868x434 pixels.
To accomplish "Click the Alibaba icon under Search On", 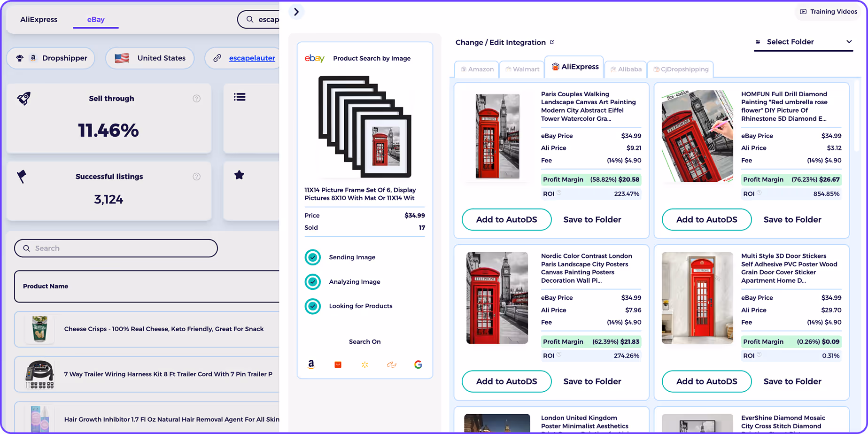I will pos(392,364).
